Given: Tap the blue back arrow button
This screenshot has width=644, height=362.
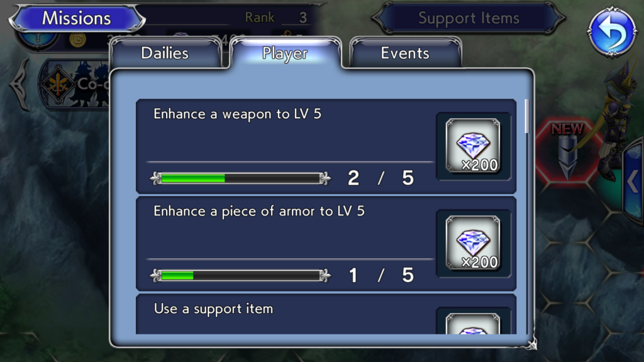Looking at the screenshot, I should (x=612, y=31).
